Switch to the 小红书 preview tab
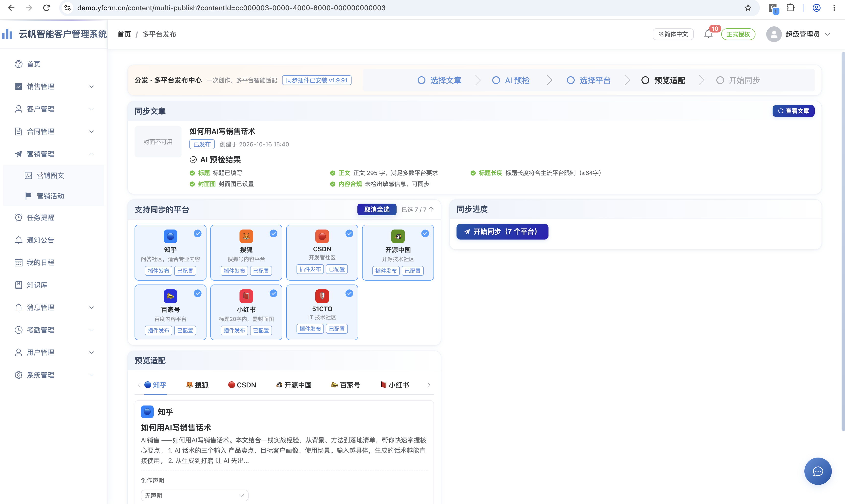 (x=394, y=385)
